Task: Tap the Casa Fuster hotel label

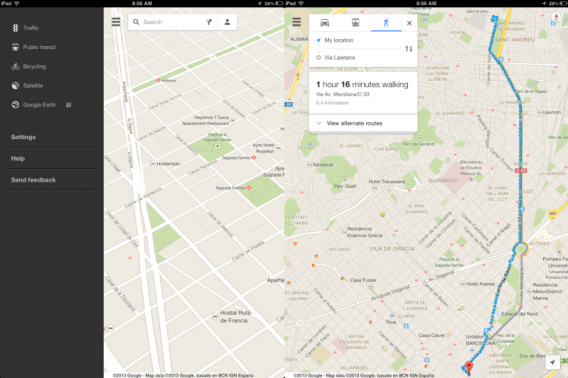Action: coord(363,280)
